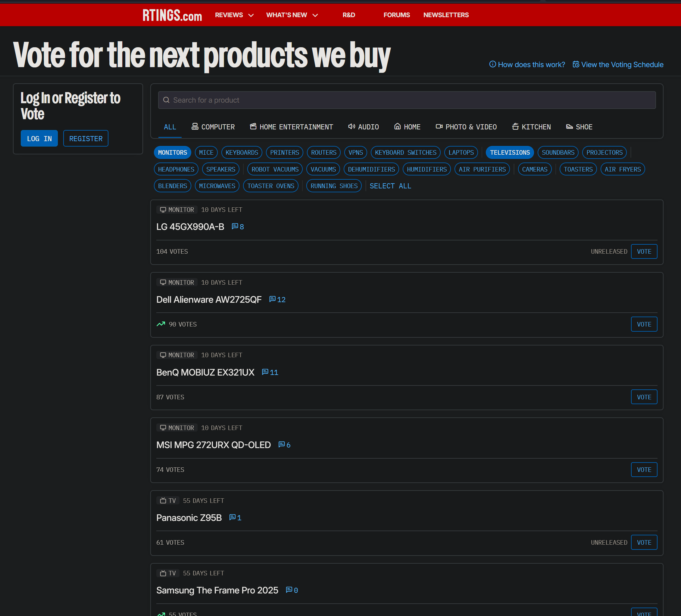Screen dimensions: 681x616
Task: Click the TV icon badge on Panasonic Z95B
Action: [x=163, y=500]
